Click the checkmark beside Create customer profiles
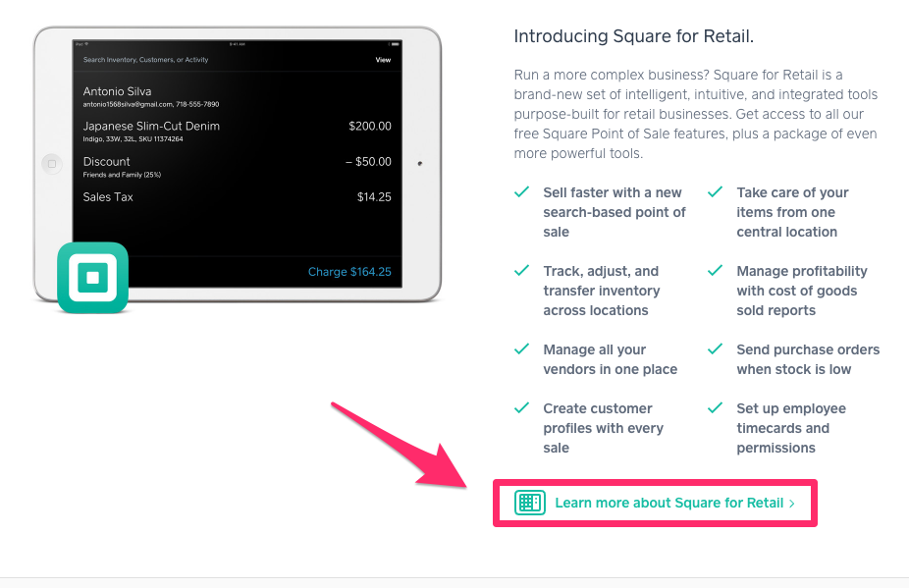 [x=522, y=407]
